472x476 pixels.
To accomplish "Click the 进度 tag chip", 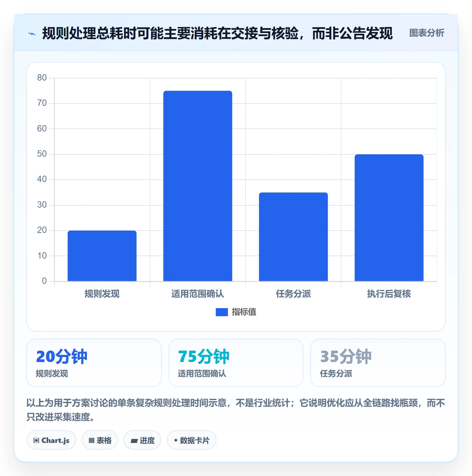I will [142, 440].
